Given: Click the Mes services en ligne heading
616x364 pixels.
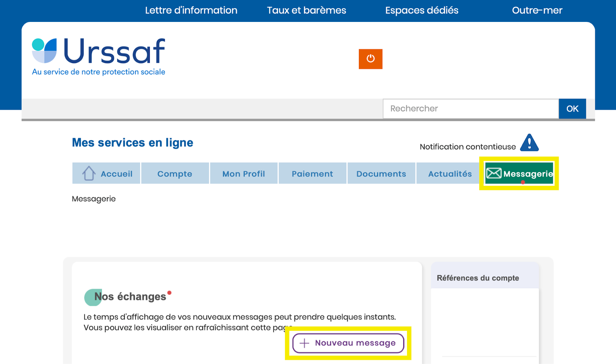Looking at the screenshot, I should coord(132,142).
